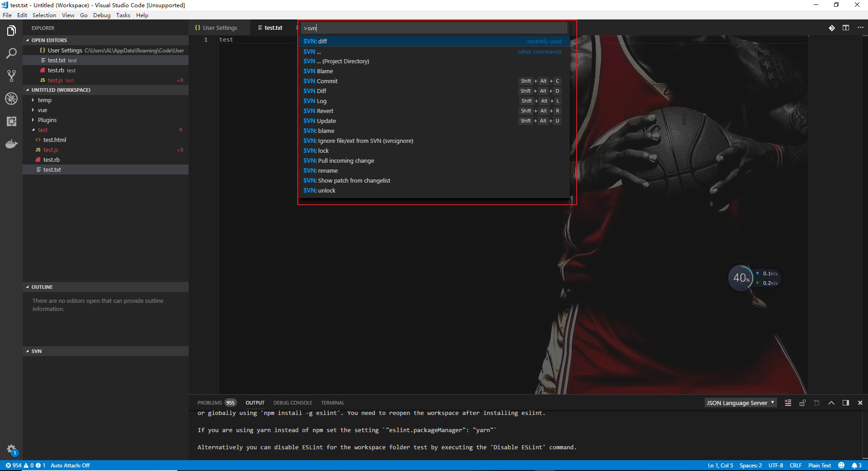Change the Plain Text language mode
The height and width of the screenshot is (471, 868).
click(820, 466)
